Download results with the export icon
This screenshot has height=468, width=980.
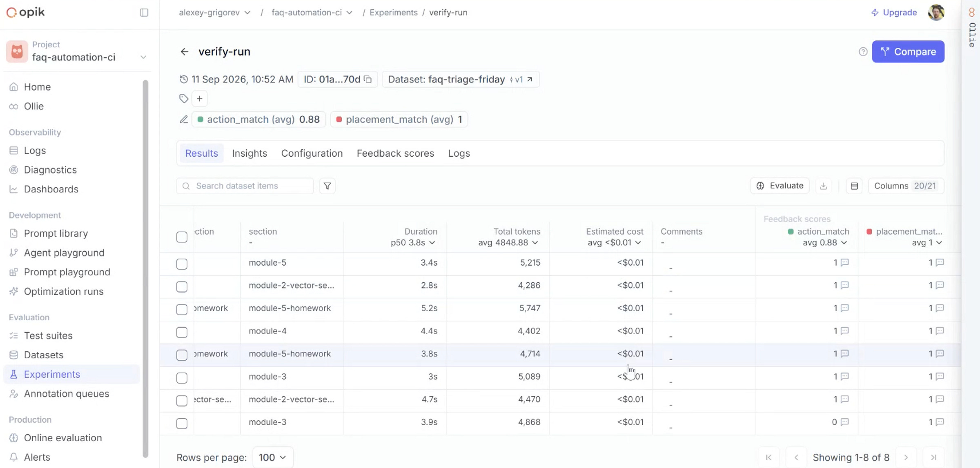pos(823,186)
